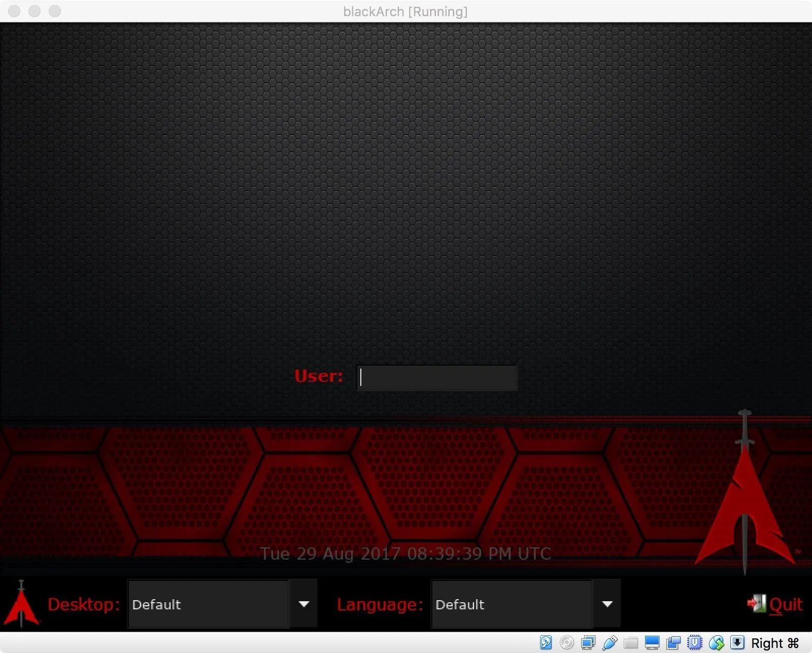This screenshot has width=812, height=653.
Task: Click the red User: label
Action: [319, 376]
